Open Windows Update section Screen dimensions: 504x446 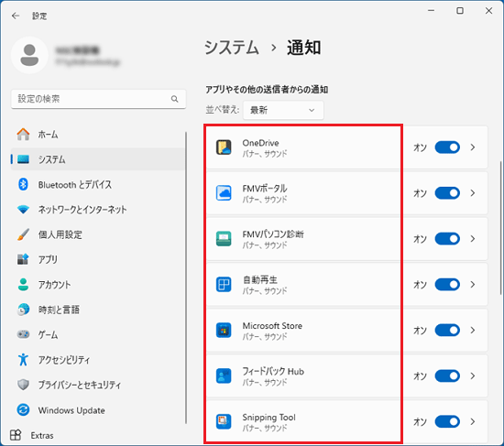98,409
